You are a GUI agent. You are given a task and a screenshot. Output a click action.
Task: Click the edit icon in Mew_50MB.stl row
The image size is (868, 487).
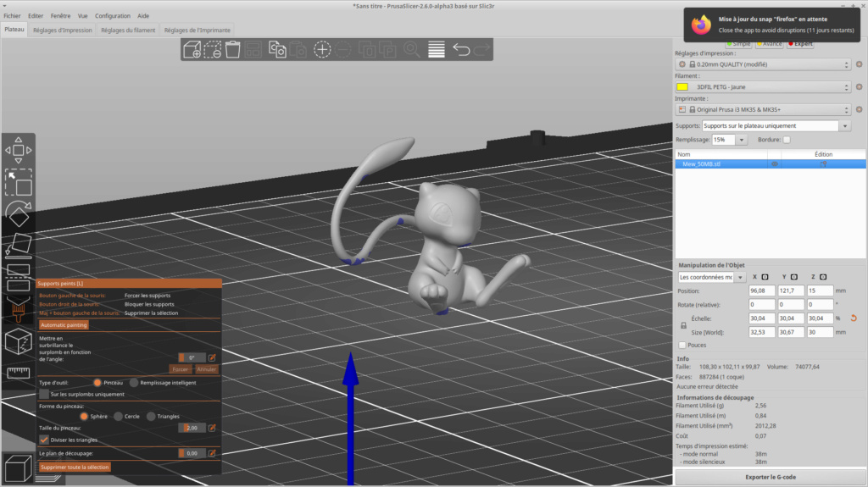823,164
